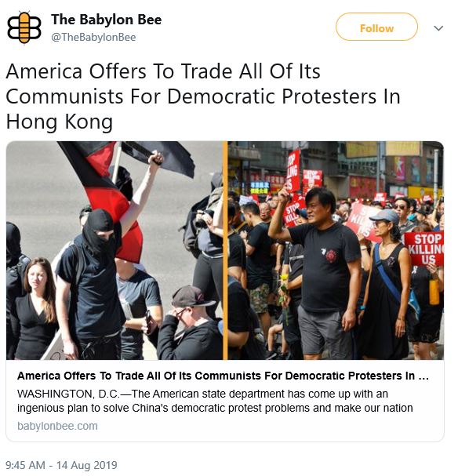This screenshot has width=458, height=476.
Task: Expand the tweet options chevron menu
Action: click(438, 28)
